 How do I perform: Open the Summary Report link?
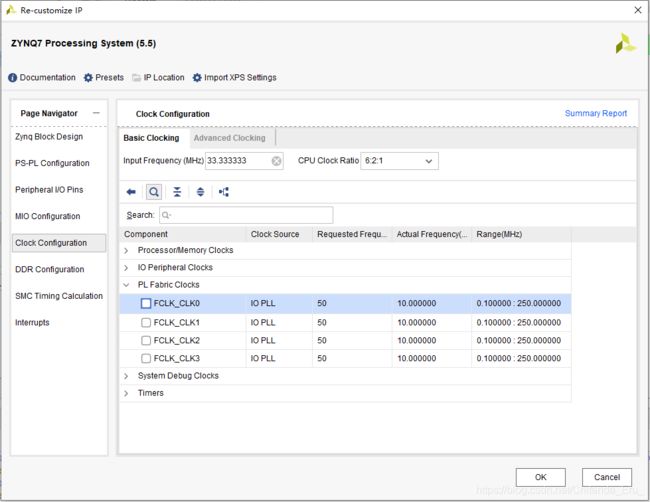pyautogui.click(x=596, y=113)
